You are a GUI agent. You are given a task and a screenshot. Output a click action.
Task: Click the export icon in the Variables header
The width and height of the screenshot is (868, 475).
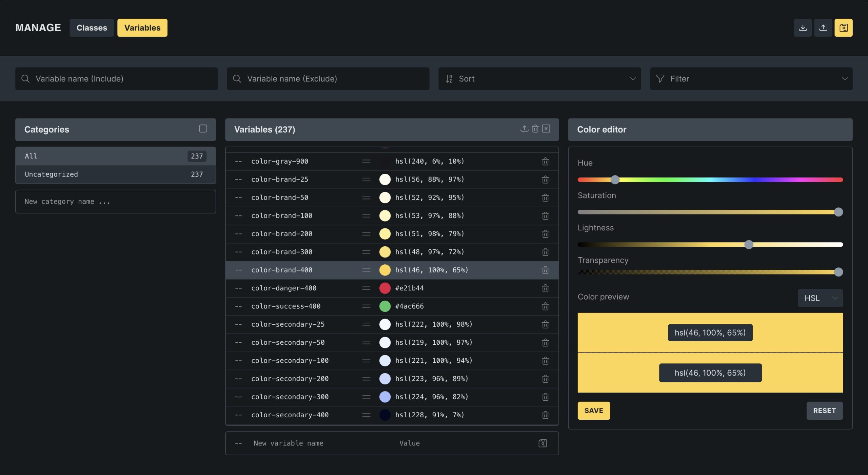coord(524,129)
